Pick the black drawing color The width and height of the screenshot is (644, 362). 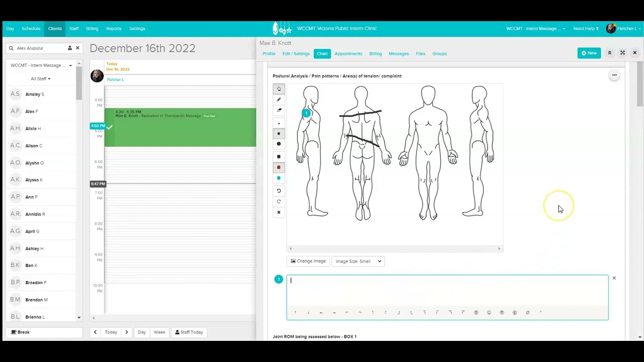coord(279,157)
